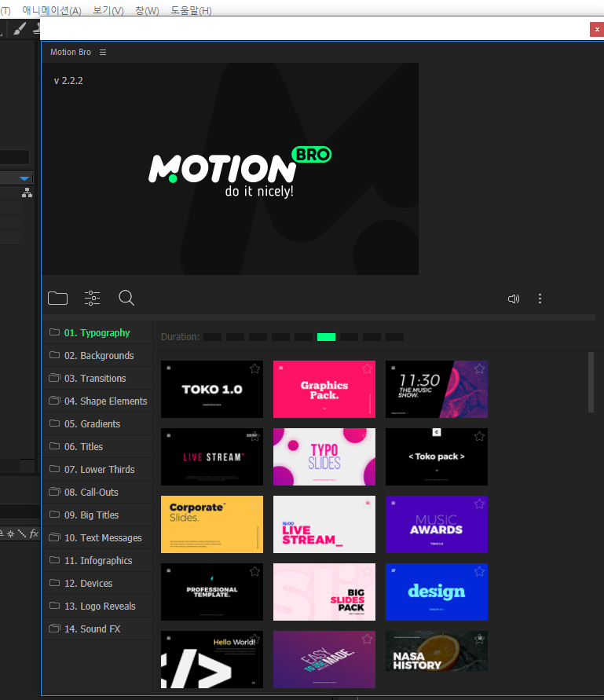
Task: Open the Professional Template thumbnail
Action: tap(212, 592)
